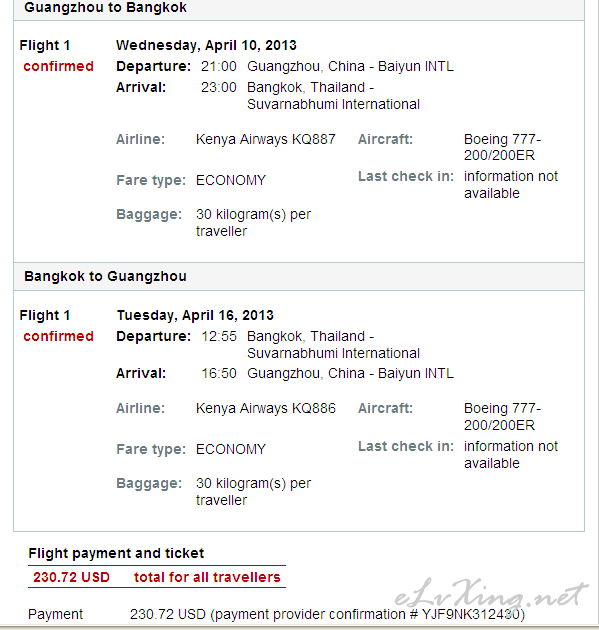Screen dimensions: 599x630
Task: Click the eLvXing.net watermark
Action: click(491, 593)
